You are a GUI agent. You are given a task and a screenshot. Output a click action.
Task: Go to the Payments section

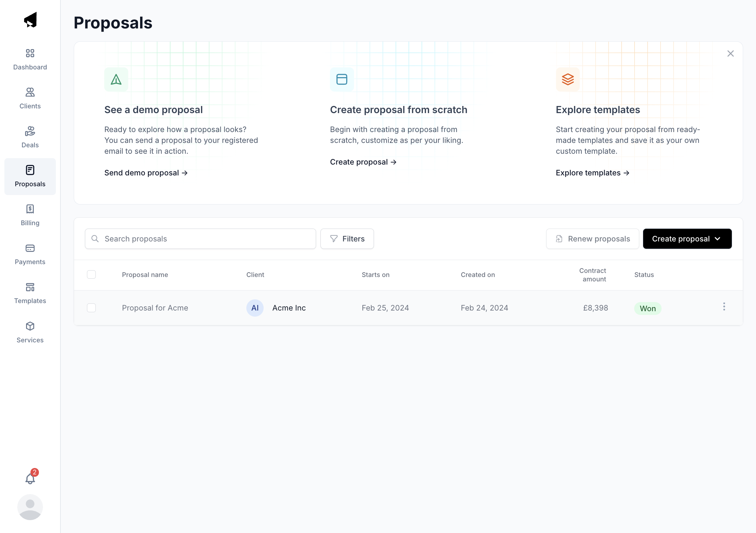[30, 254]
